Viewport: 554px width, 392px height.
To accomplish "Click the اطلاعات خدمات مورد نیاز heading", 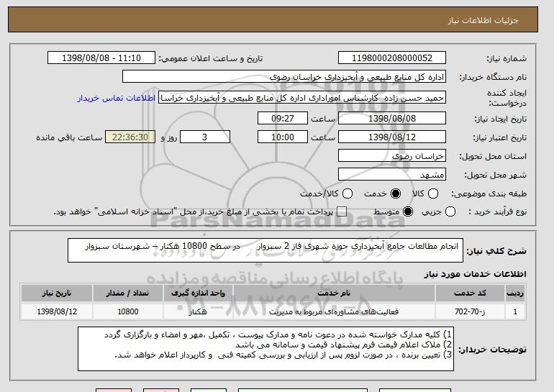I will [475, 274].
